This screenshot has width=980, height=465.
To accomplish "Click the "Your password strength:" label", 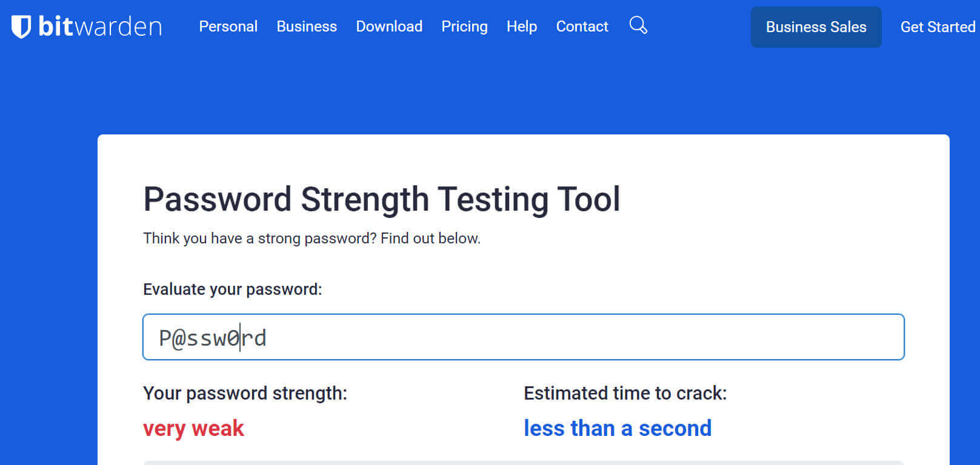I will click(245, 394).
